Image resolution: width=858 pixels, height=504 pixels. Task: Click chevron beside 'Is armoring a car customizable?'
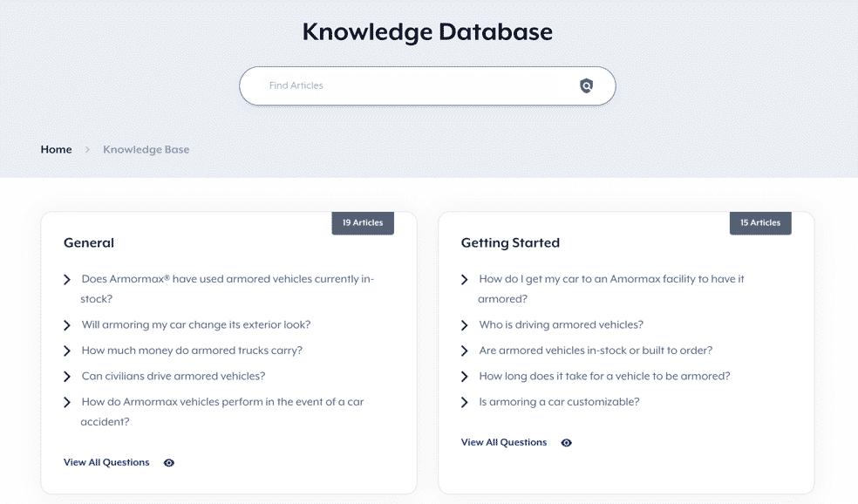point(464,402)
